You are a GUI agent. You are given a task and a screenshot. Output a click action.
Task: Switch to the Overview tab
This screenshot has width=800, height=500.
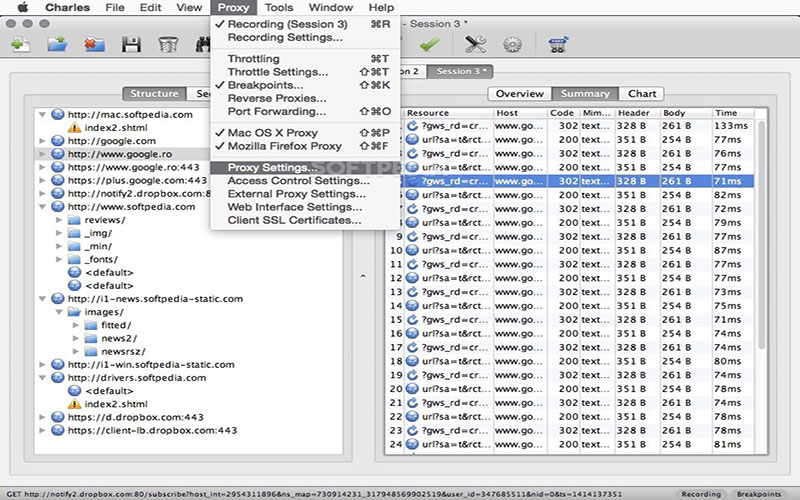click(x=519, y=93)
